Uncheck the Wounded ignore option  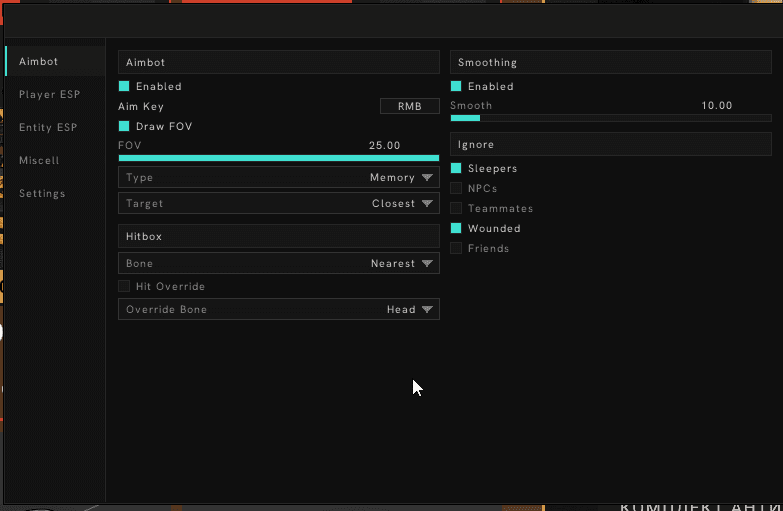pyautogui.click(x=456, y=228)
